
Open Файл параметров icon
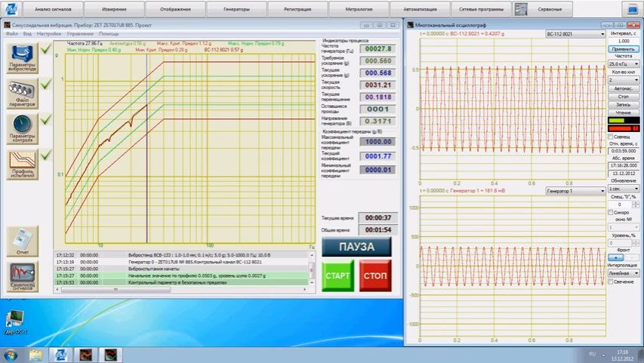(x=23, y=94)
